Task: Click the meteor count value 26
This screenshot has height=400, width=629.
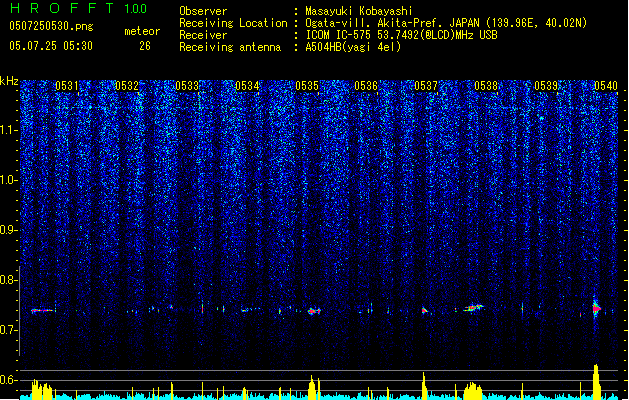Action: tap(145, 46)
